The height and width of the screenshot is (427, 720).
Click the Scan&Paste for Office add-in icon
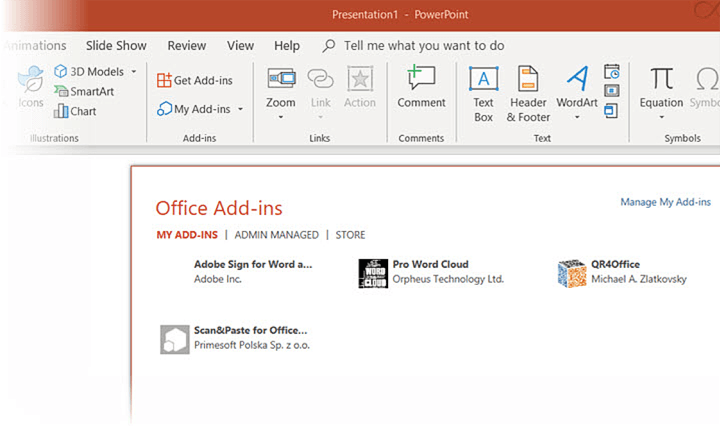click(x=175, y=339)
